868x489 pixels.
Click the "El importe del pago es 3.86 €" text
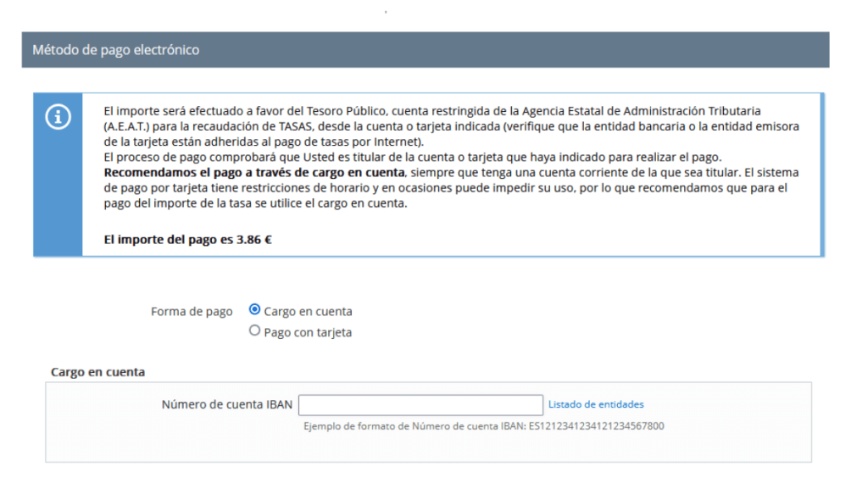[187, 239]
